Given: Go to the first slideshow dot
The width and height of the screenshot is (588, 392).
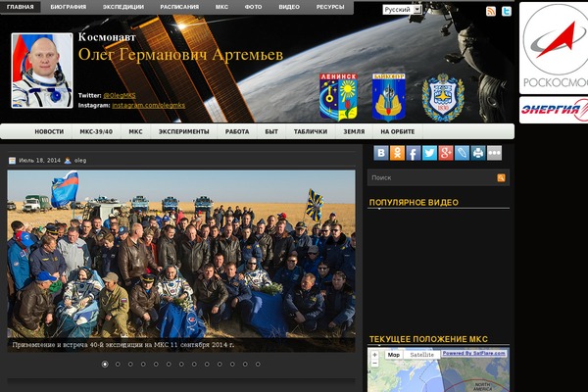Looking at the screenshot, I should [105, 365].
